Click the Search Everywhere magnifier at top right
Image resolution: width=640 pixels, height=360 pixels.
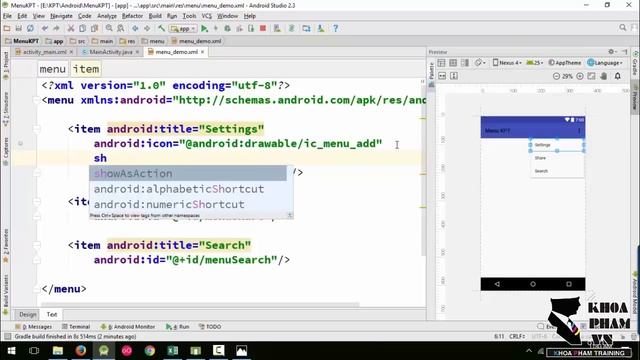click(622, 28)
